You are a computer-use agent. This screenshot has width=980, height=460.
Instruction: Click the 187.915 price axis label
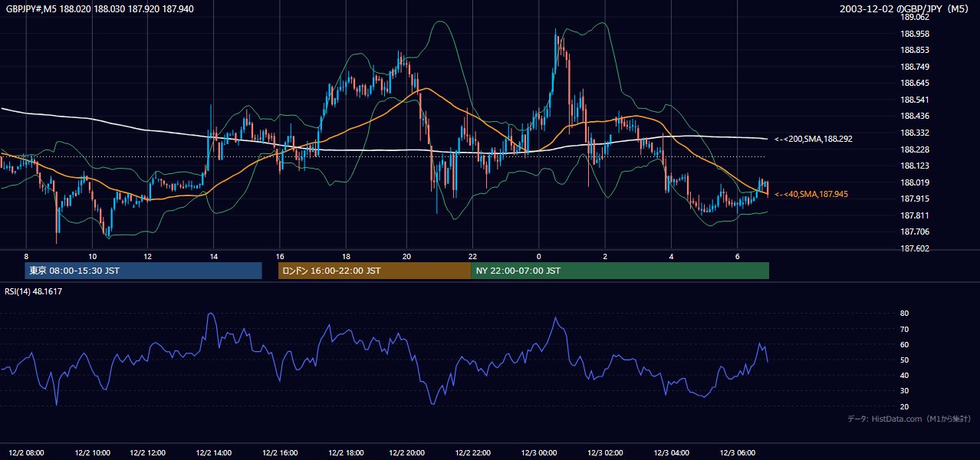(x=916, y=199)
